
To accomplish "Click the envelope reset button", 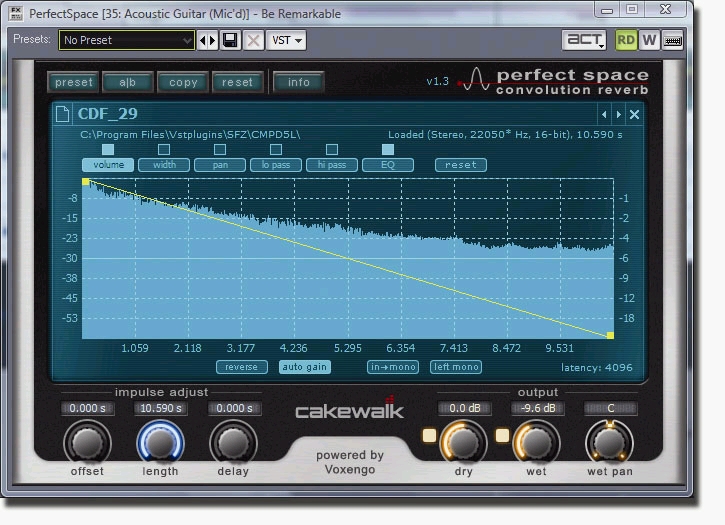I will coord(461,165).
